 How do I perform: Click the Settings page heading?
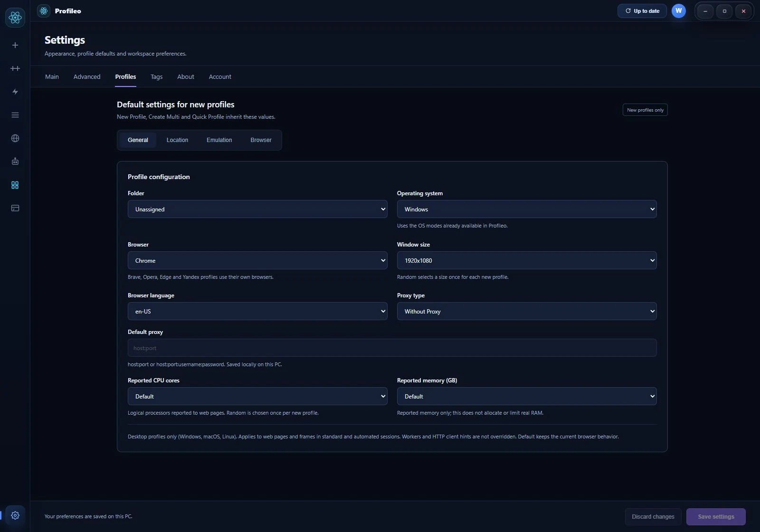pyautogui.click(x=65, y=40)
